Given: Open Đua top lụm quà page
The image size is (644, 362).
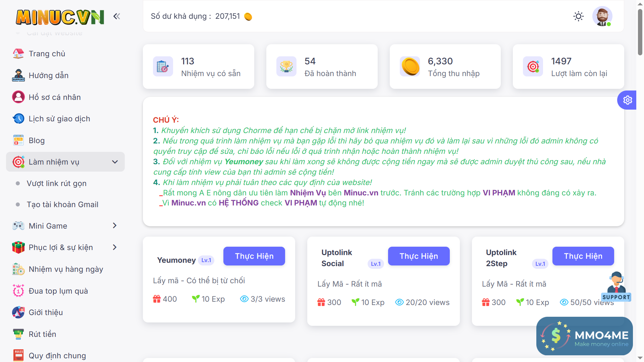Looking at the screenshot, I should tap(58, 291).
